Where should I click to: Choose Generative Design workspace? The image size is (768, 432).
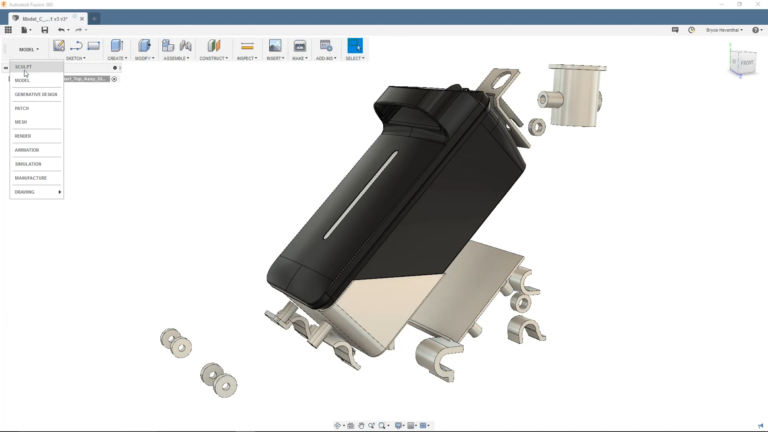pos(37,95)
